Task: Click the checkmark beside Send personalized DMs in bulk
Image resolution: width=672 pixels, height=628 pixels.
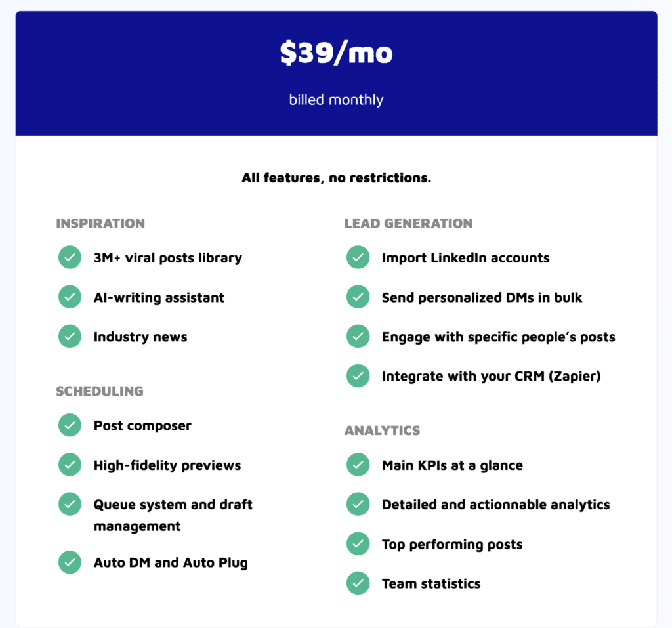Action: (x=358, y=297)
